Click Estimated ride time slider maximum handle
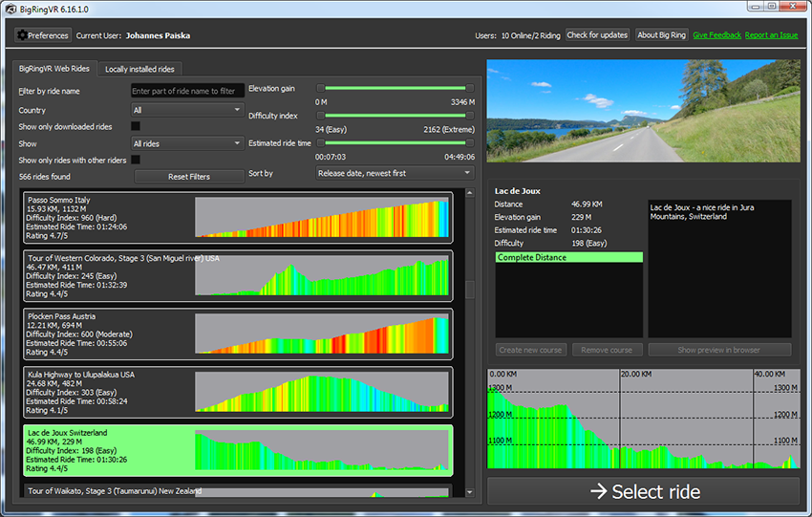812x517 pixels. coord(470,142)
